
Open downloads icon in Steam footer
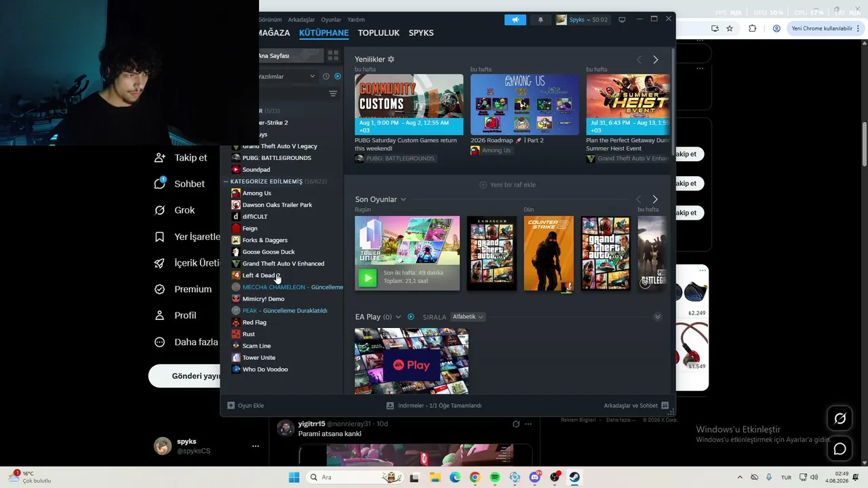(x=390, y=405)
